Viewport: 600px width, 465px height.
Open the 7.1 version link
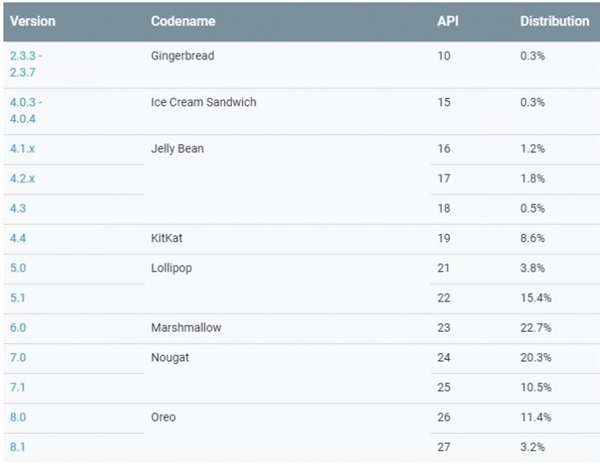(18, 387)
